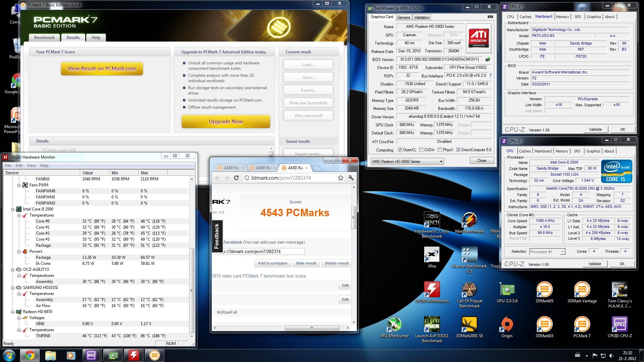Click the Hide result button
Image resolution: width=644 pixels, height=362 pixels.
point(306,263)
